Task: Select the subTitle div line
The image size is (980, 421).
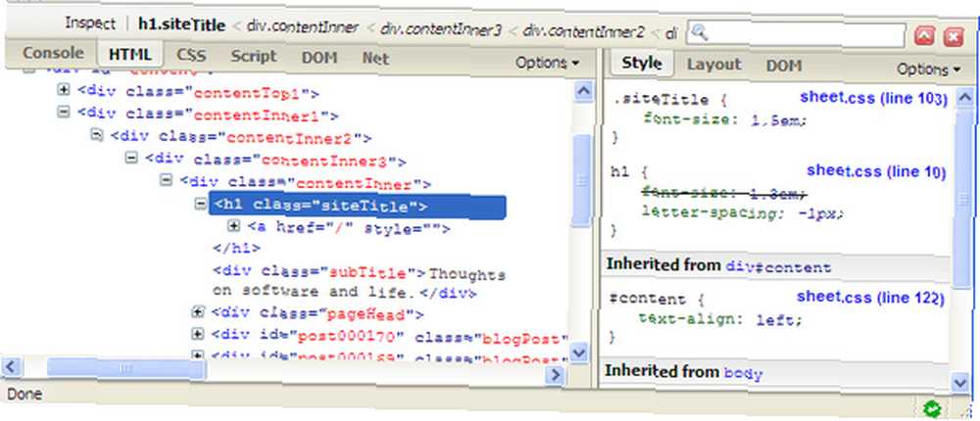Action: click(x=360, y=283)
